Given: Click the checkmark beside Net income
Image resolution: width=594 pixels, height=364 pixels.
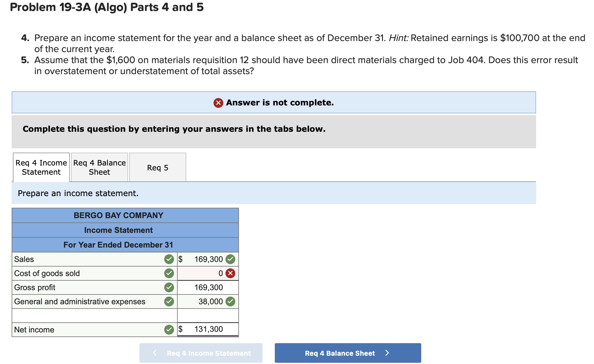Looking at the screenshot, I should pos(169,330).
